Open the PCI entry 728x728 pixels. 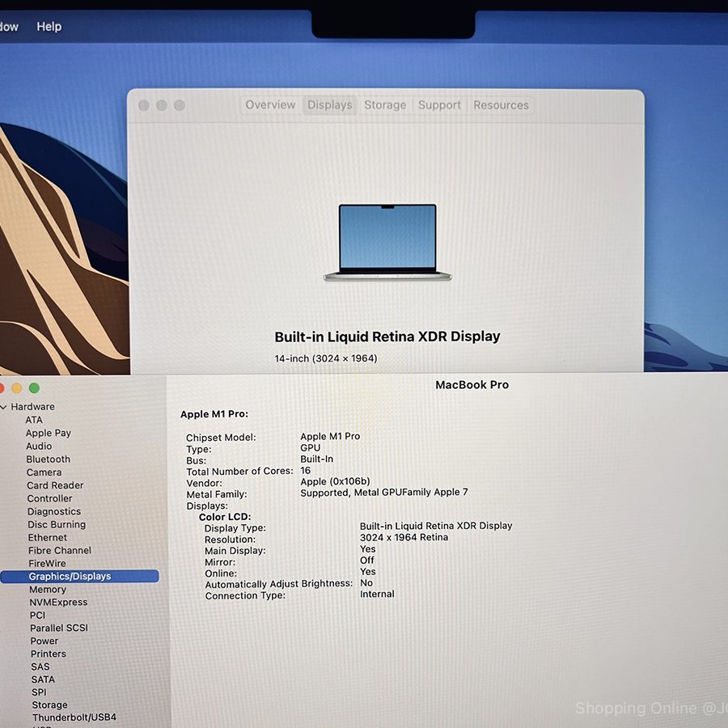(x=37, y=616)
